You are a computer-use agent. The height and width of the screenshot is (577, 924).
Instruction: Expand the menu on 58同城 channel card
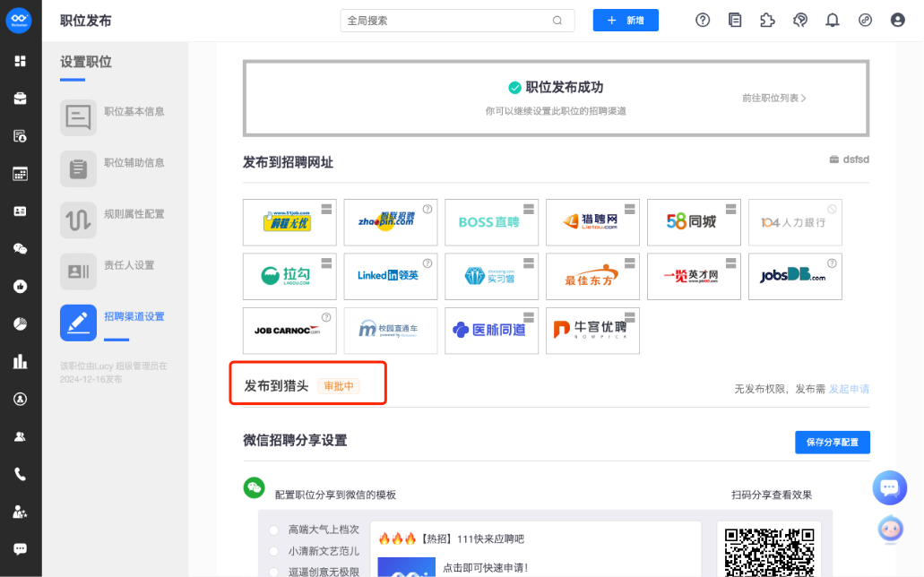coord(730,210)
